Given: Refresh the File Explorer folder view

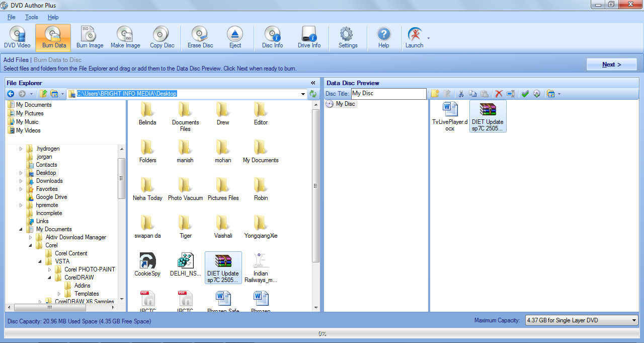Looking at the screenshot, I should (x=313, y=94).
